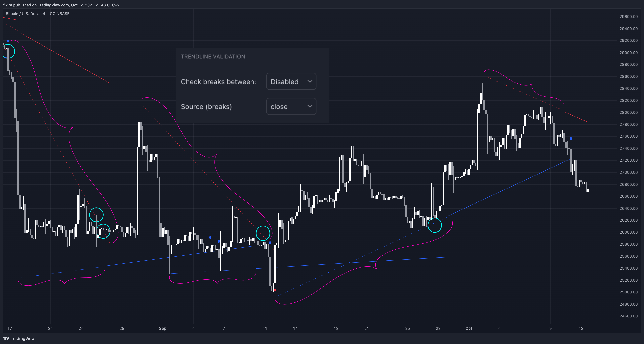Click the TradingView logo icon
This screenshot has height=344, width=644.
6,338
